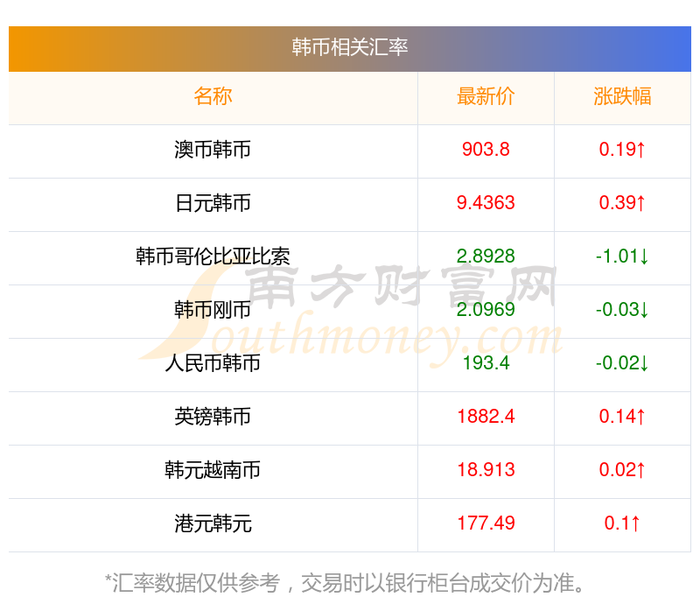
Task: Choose the 韩币哥伦比亚比索 row name
Action: click(x=213, y=256)
